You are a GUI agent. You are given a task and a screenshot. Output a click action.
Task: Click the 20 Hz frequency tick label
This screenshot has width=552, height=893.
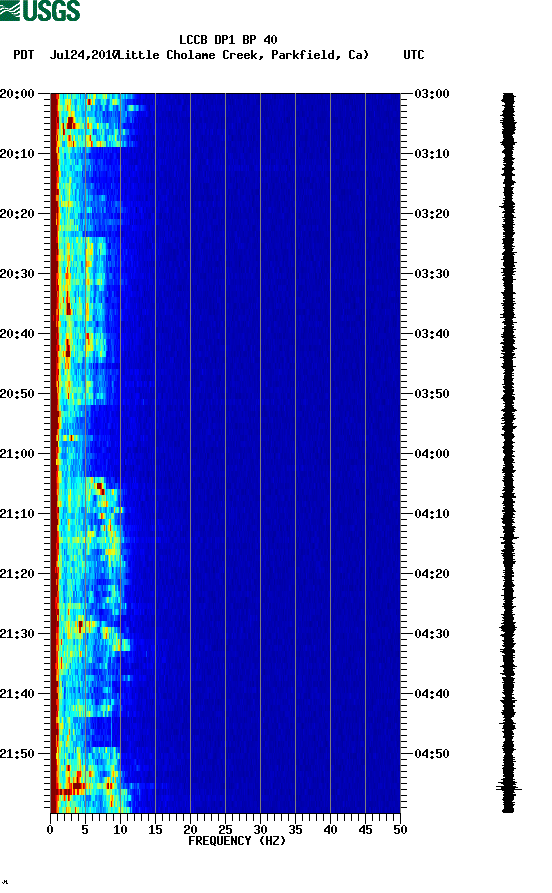tap(190, 830)
